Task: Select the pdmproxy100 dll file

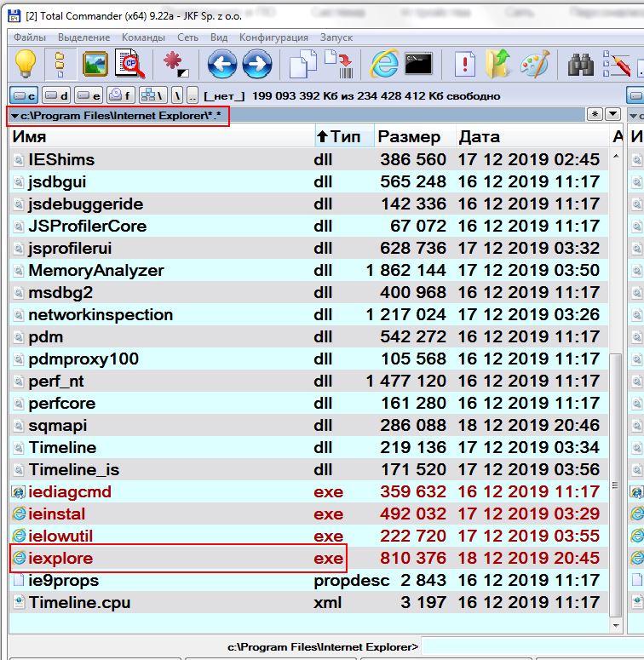Action: point(308,359)
